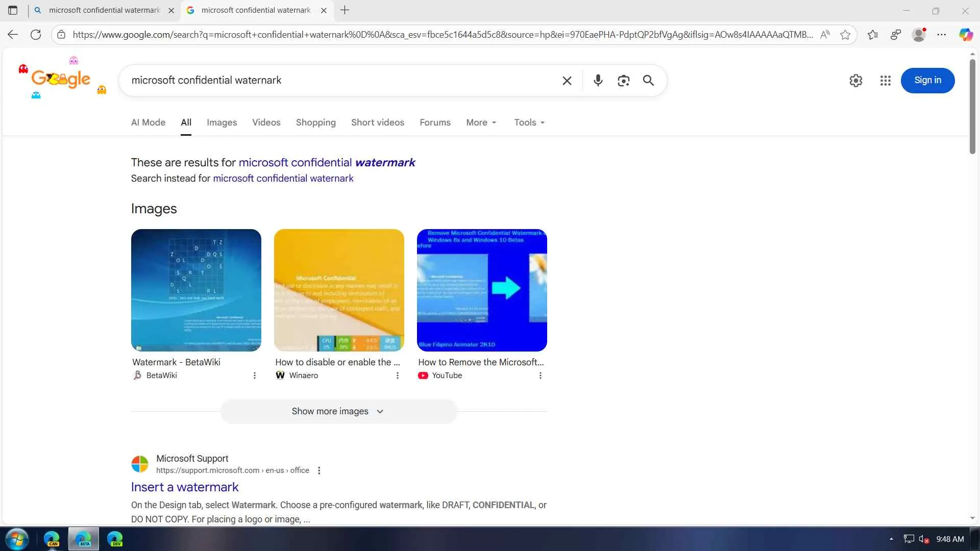Expand the More search filters dropdown
Image resolution: width=980 pixels, height=551 pixels.
[481, 122]
